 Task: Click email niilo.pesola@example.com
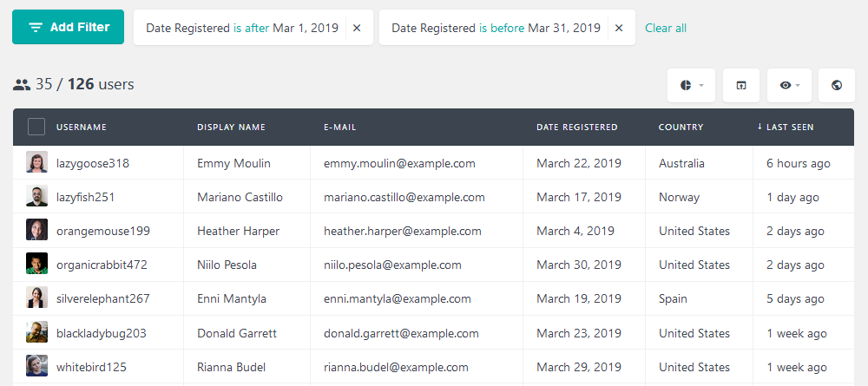(x=392, y=265)
